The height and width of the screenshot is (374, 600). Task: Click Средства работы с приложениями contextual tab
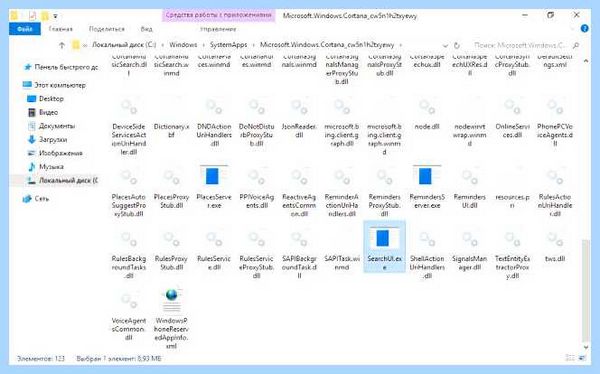pos(218,15)
